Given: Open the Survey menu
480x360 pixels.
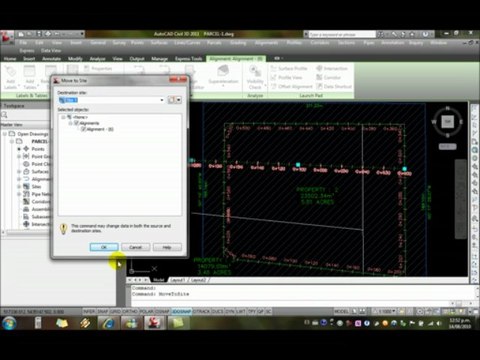Looking at the screenshot, I should click(119, 43).
